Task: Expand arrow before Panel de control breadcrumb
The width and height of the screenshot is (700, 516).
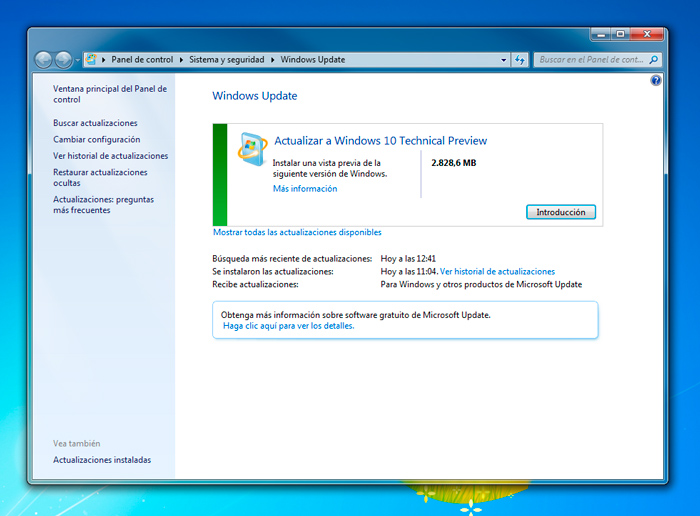Action: [104, 60]
